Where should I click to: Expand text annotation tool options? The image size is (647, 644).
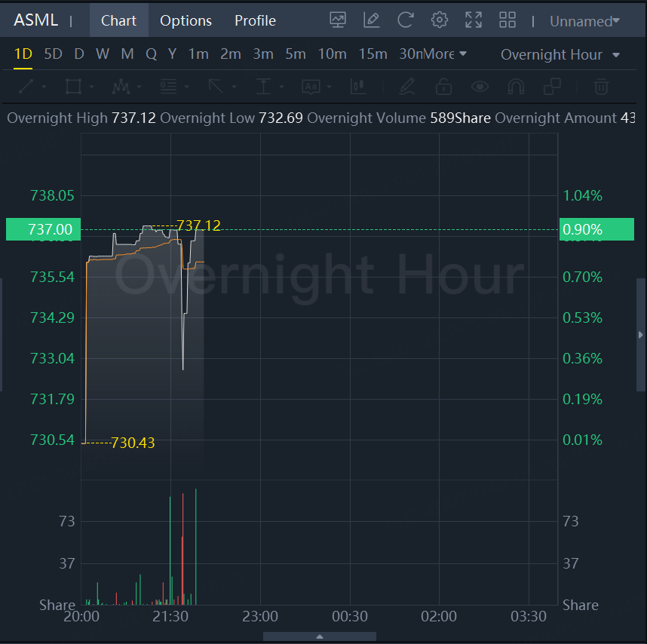pyautogui.click(x=329, y=87)
